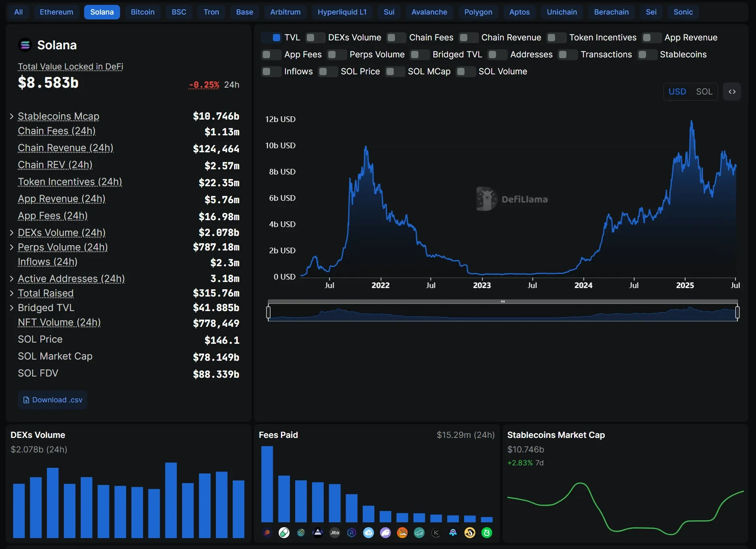Click the purple triangle protocol icon

(x=318, y=533)
